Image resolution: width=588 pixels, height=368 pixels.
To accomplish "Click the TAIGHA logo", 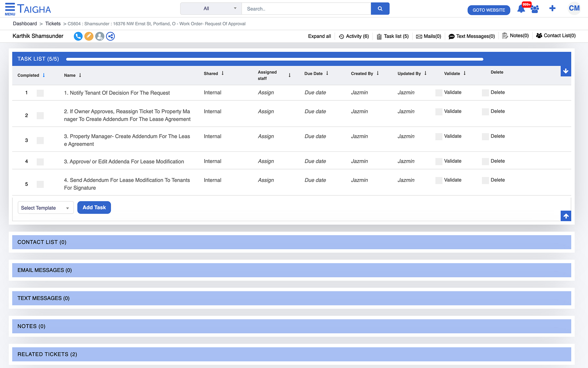I will [34, 9].
